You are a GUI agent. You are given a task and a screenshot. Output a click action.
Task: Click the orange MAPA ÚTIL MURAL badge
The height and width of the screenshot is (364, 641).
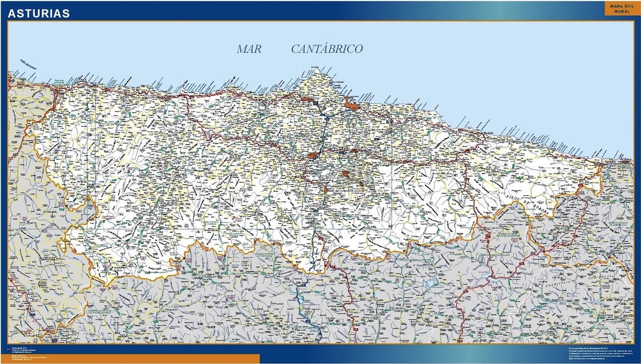(619, 9)
